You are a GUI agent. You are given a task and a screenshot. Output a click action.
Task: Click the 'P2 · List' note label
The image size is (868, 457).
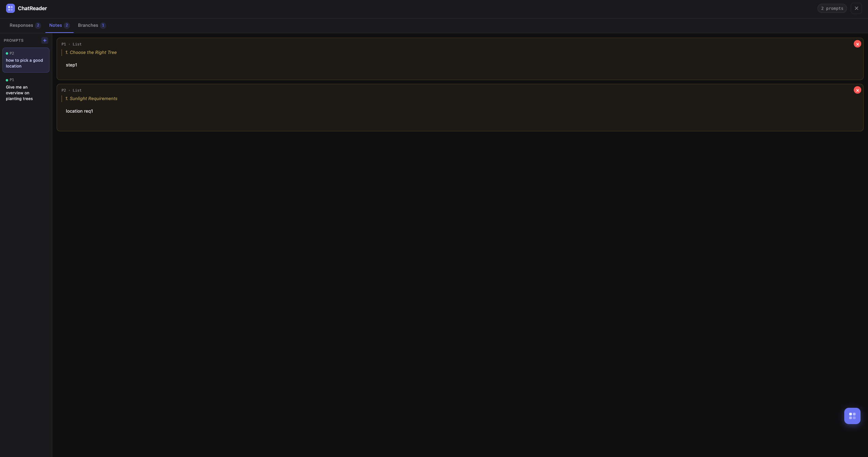(x=71, y=90)
